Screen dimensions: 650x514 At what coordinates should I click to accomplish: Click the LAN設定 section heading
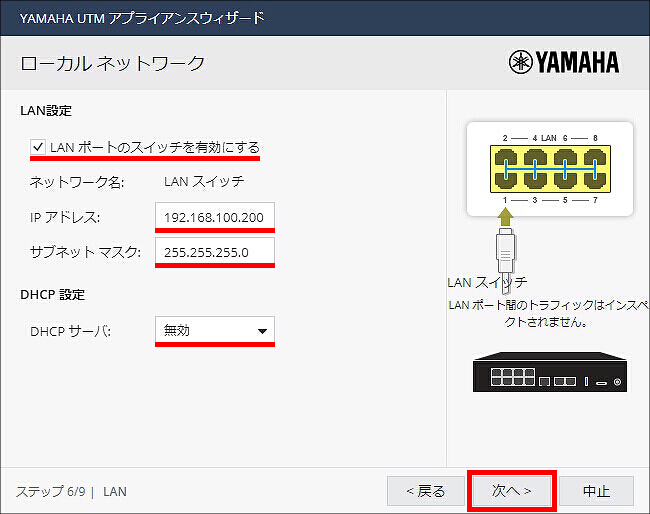(x=46, y=111)
